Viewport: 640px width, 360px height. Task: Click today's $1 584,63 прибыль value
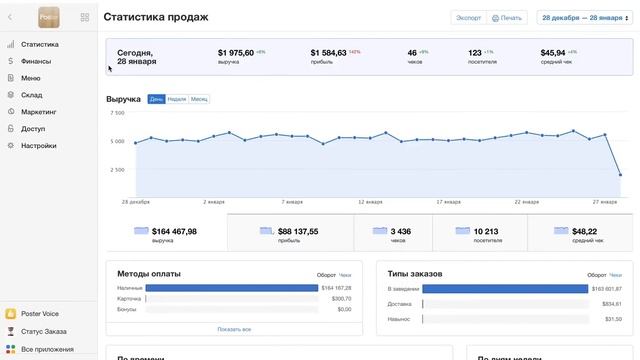point(328,53)
